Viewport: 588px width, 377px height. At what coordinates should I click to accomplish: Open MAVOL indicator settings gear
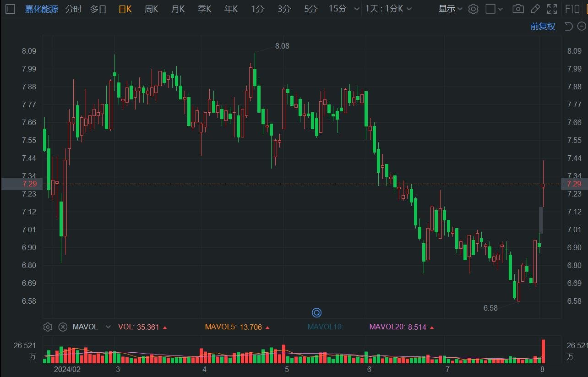click(48, 327)
